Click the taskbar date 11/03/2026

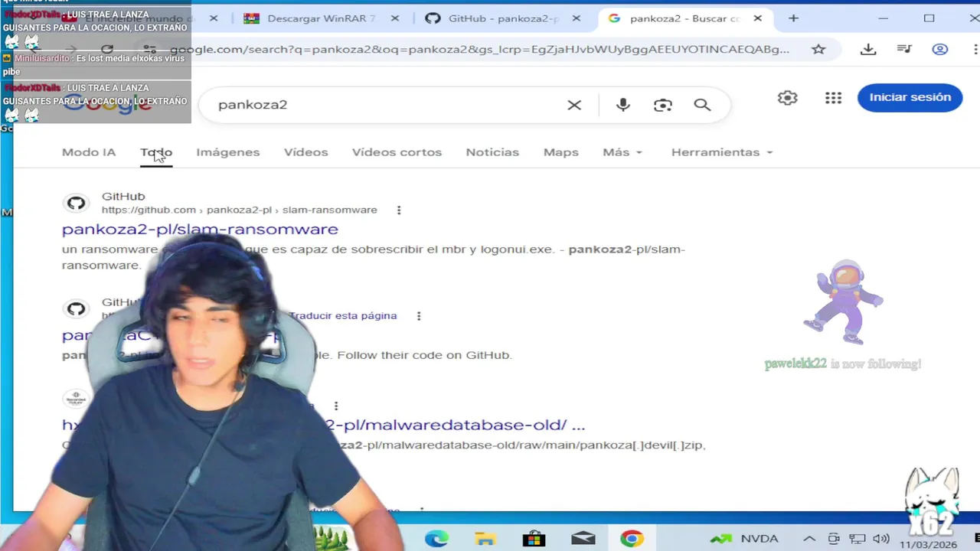928,545
